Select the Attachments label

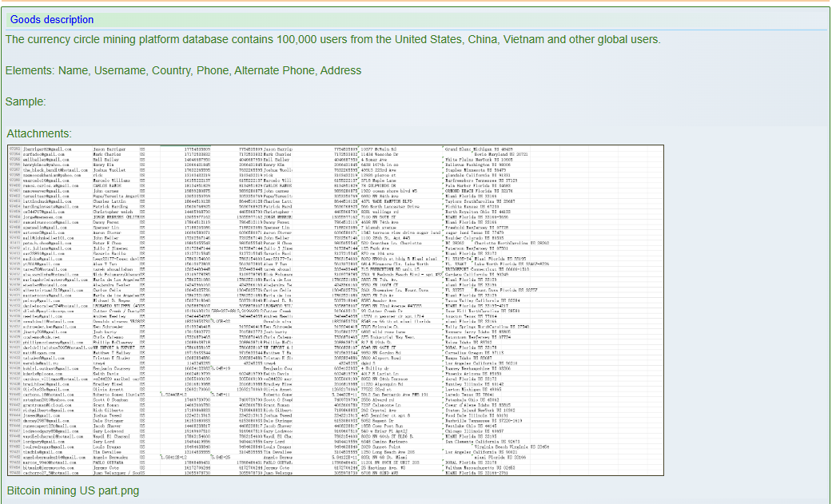click(x=39, y=133)
